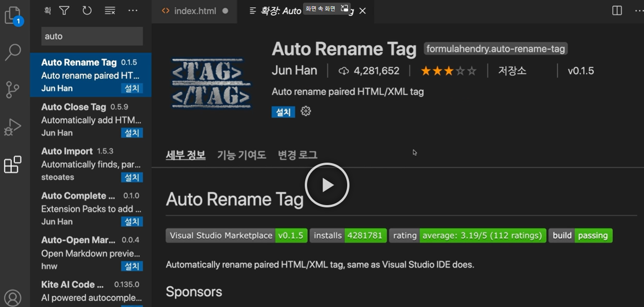The image size is (644, 307).
Task: Open the 저장소 repository link
Action: coord(512,71)
